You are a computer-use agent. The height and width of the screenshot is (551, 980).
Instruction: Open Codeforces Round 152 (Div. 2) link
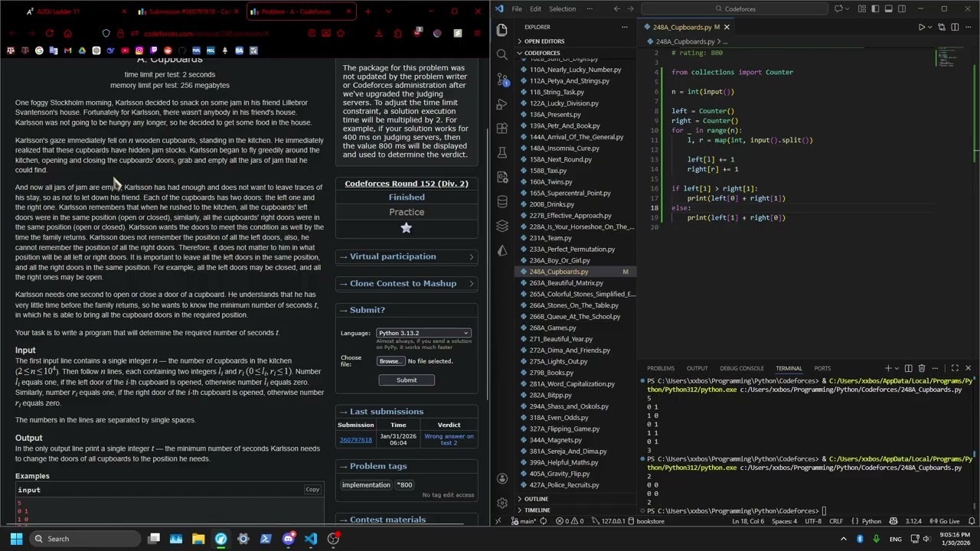[407, 184]
